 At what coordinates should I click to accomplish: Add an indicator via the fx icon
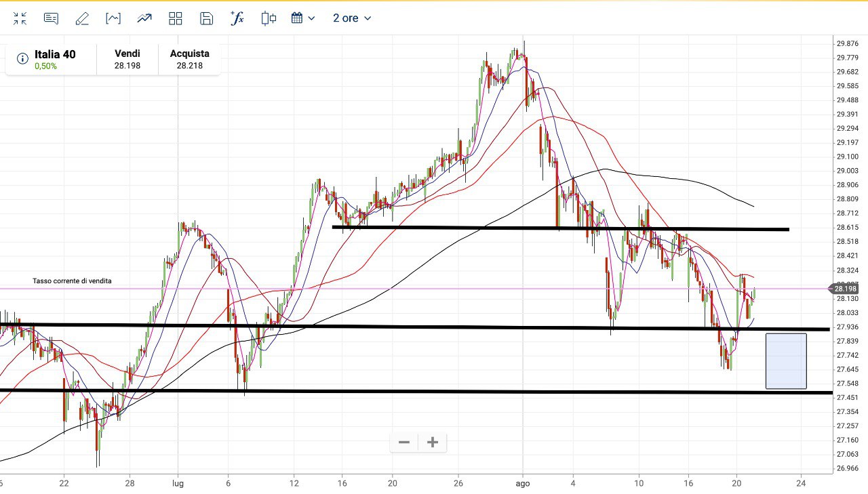[237, 18]
